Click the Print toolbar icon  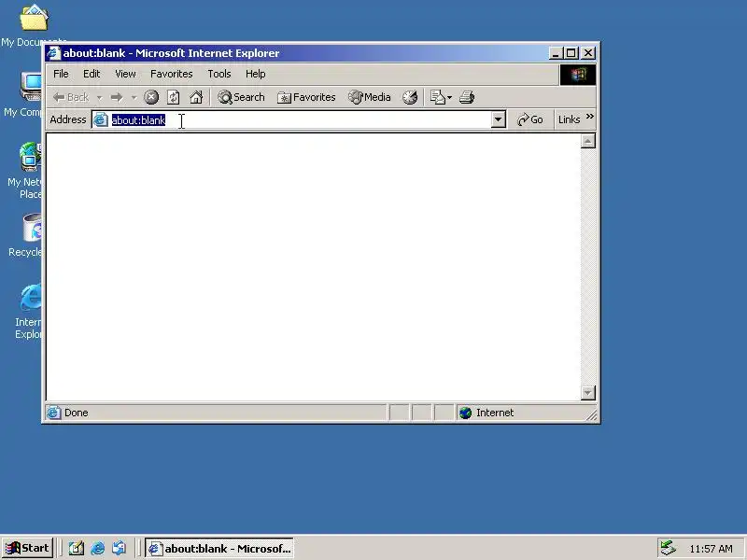point(466,97)
